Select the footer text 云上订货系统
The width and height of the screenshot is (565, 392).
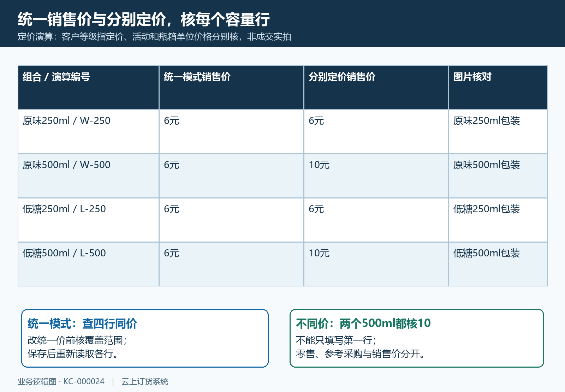[145, 382]
